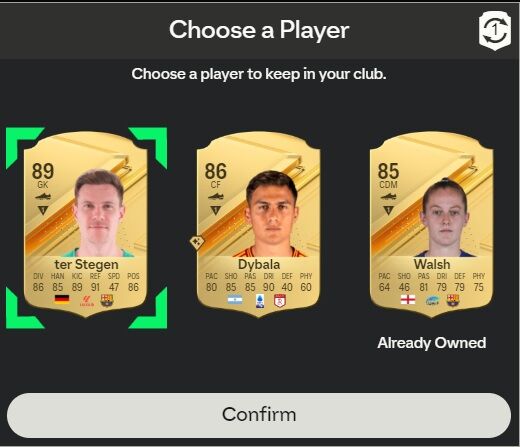Click the player pick counter badge icon
The image size is (520, 447).
(495, 30)
